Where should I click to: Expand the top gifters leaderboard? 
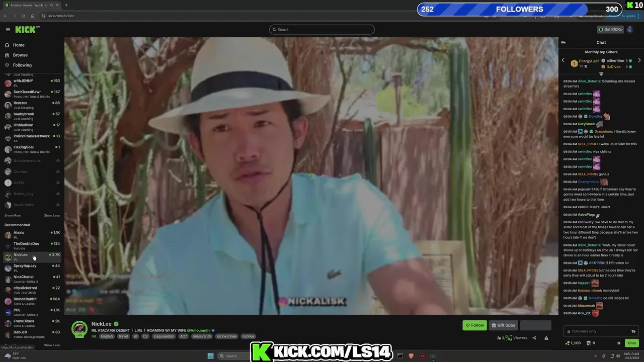point(601,74)
